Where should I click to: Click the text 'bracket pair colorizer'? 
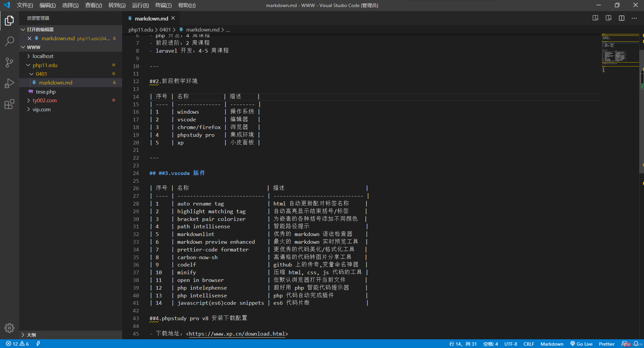[x=211, y=219]
